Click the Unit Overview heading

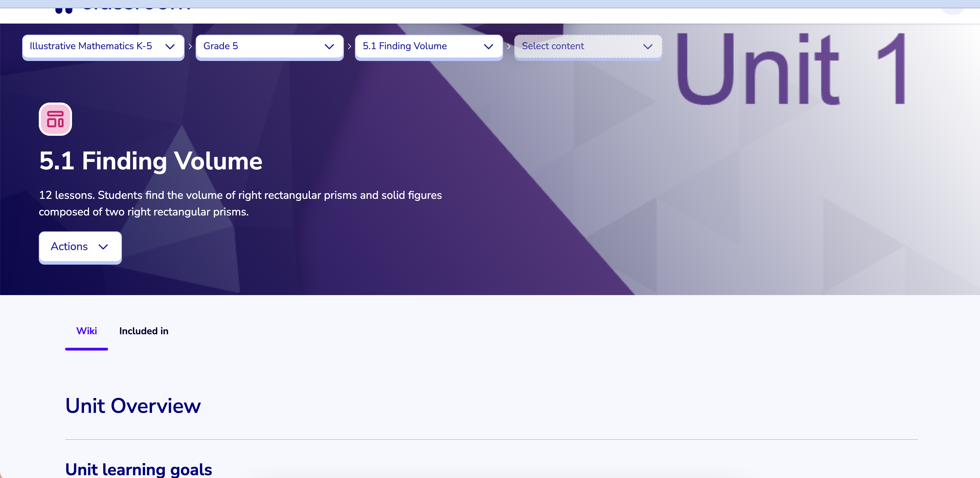click(x=133, y=406)
